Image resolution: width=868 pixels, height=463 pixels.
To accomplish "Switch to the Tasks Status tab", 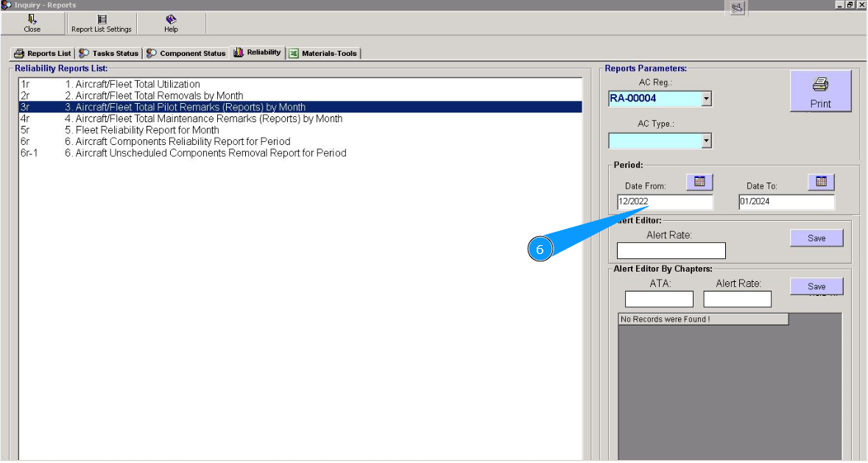I will [108, 53].
